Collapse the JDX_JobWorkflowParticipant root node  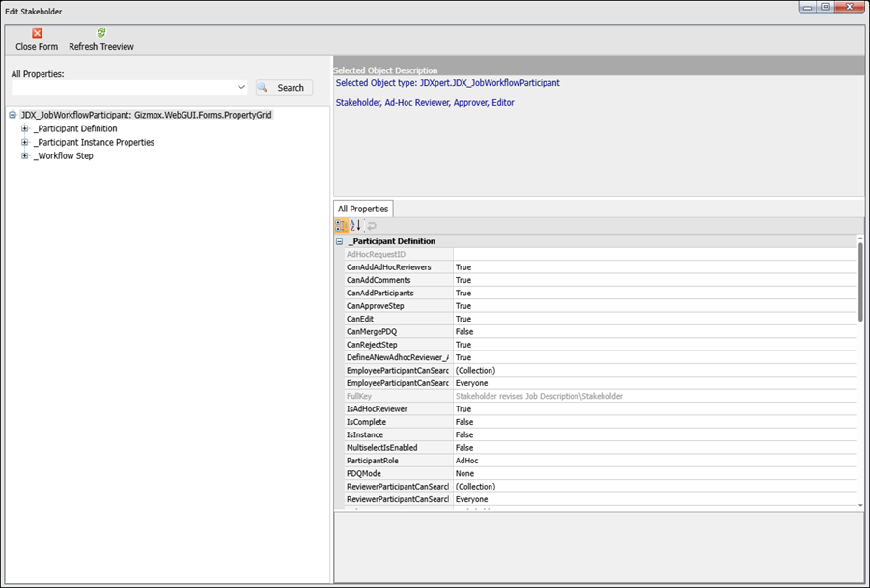click(13, 115)
